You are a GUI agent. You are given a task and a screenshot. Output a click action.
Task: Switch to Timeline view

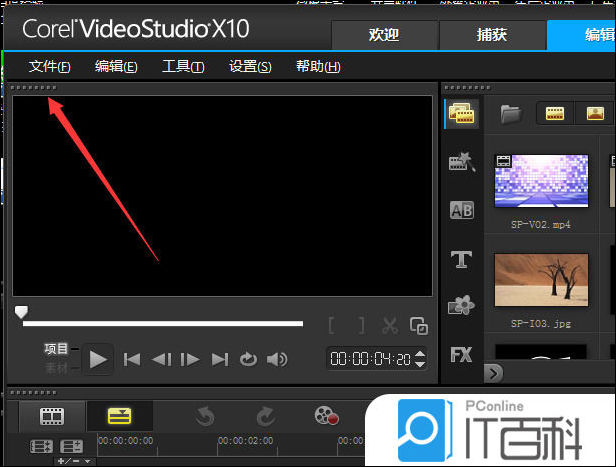click(x=119, y=416)
